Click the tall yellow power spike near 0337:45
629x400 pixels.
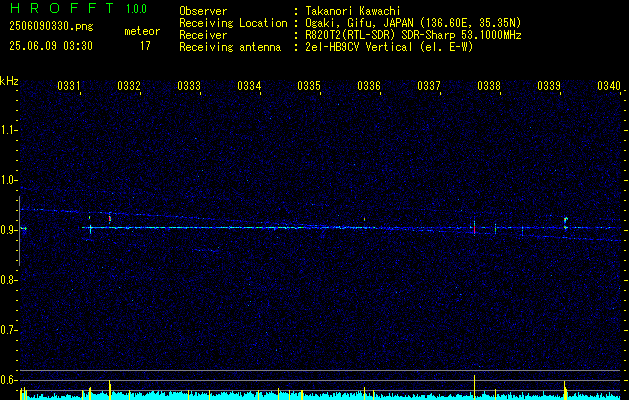[x=475, y=387]
